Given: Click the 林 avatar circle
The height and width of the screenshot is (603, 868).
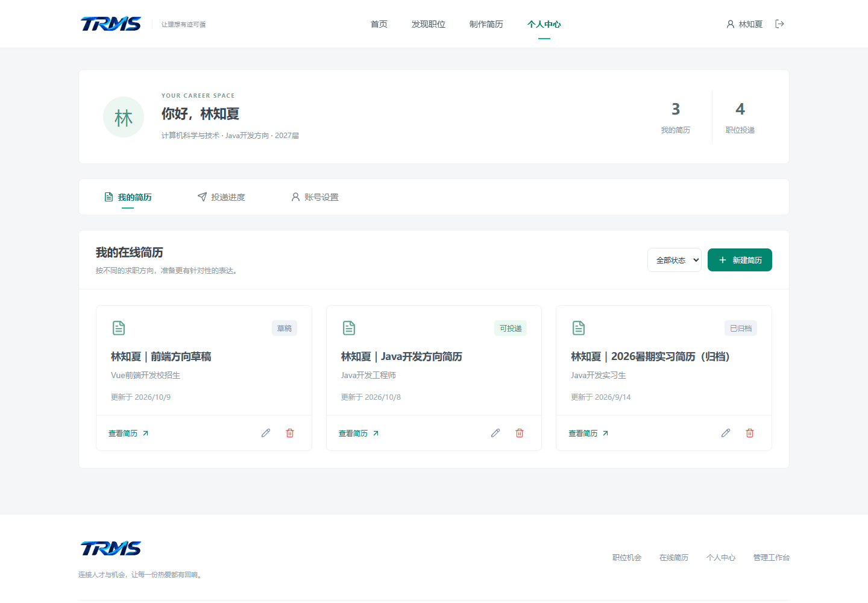Looking at the screenshot, I should click(124, 117).
